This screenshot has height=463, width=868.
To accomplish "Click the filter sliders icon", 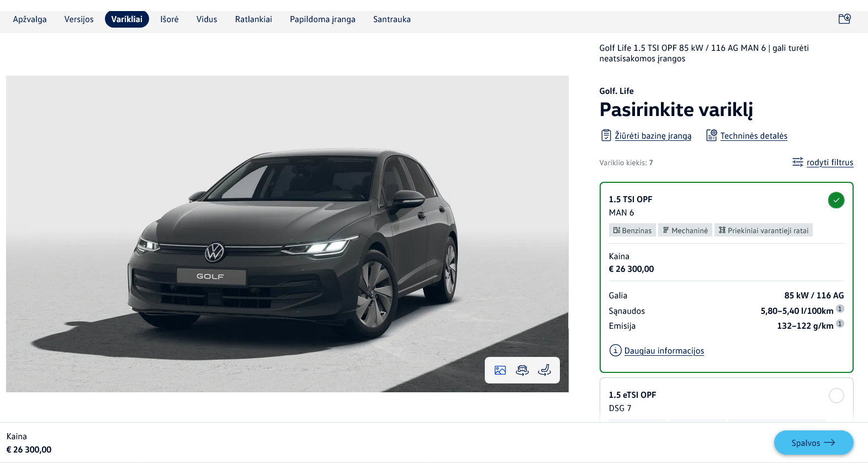I will pyautogui.click(x=798, y=162).
